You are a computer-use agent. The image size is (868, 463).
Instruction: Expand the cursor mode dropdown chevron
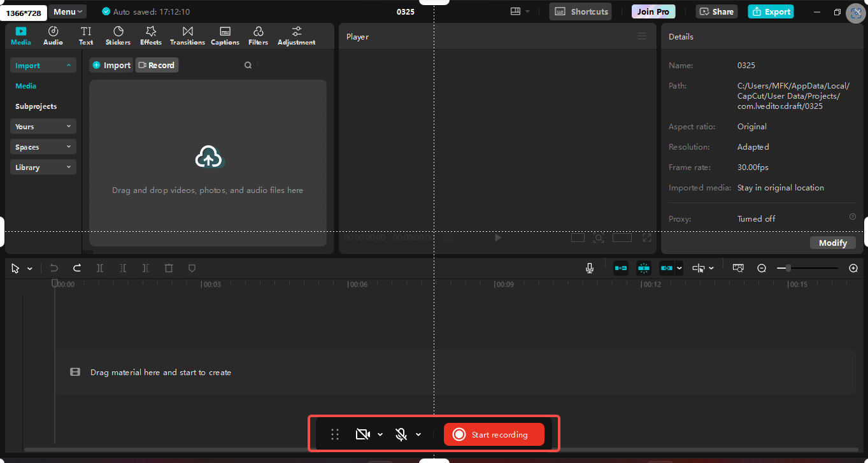(29, 267)
